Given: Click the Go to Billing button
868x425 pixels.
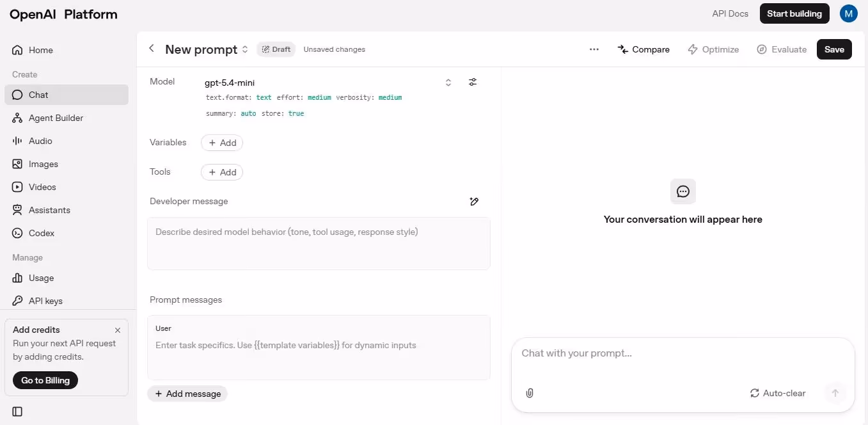Looking at the screenshot, I should pyautogui.click(x=45, y=380).
